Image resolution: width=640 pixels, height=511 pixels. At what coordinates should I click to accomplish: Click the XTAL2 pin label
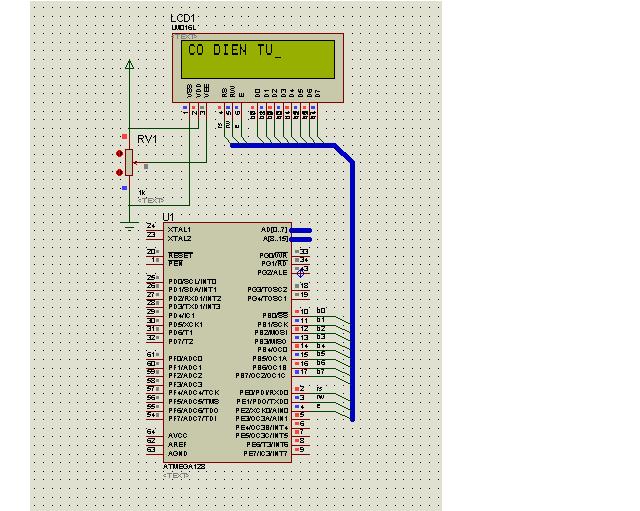click(x=179, y=239)
